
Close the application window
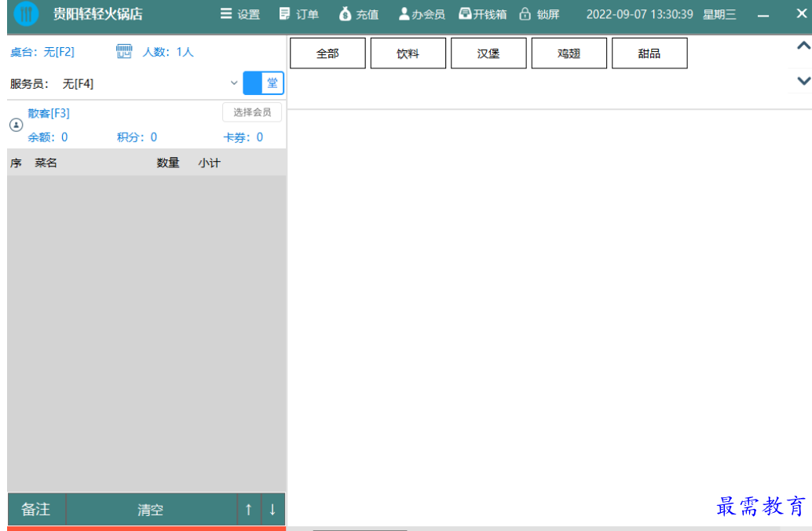801,13
